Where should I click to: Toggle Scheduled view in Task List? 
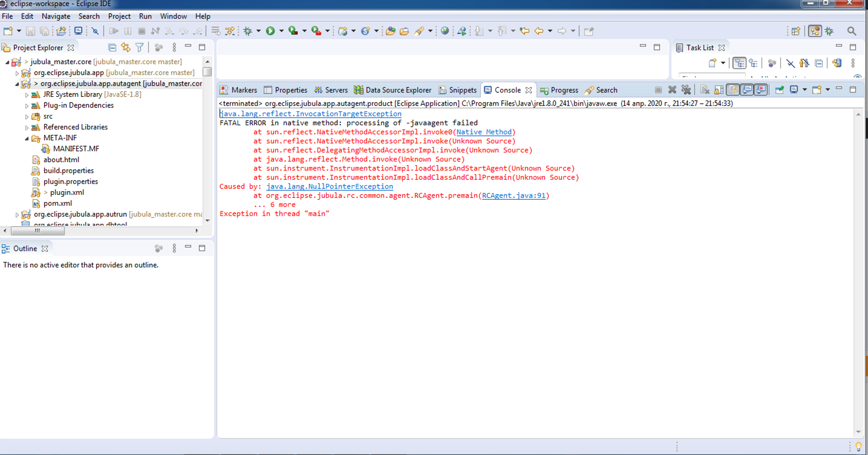[x=753, y=63]
